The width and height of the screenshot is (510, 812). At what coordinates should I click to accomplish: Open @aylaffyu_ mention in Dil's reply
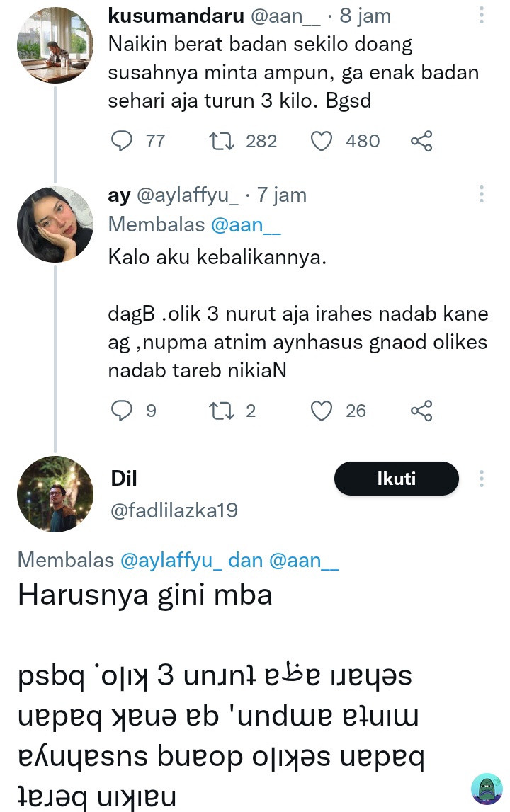click(173, 560)
